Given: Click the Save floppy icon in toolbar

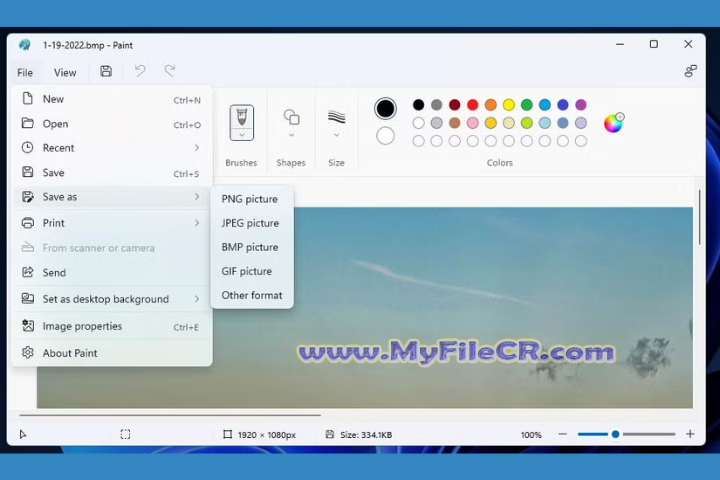Looking at the screenshot, I should pos(106,71).
